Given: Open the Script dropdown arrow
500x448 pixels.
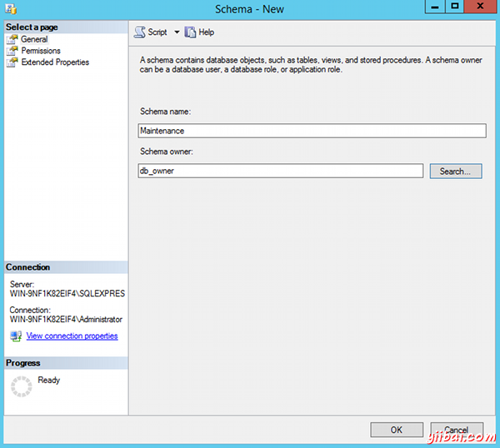Looking at the screenshot, I should (177, 32).
